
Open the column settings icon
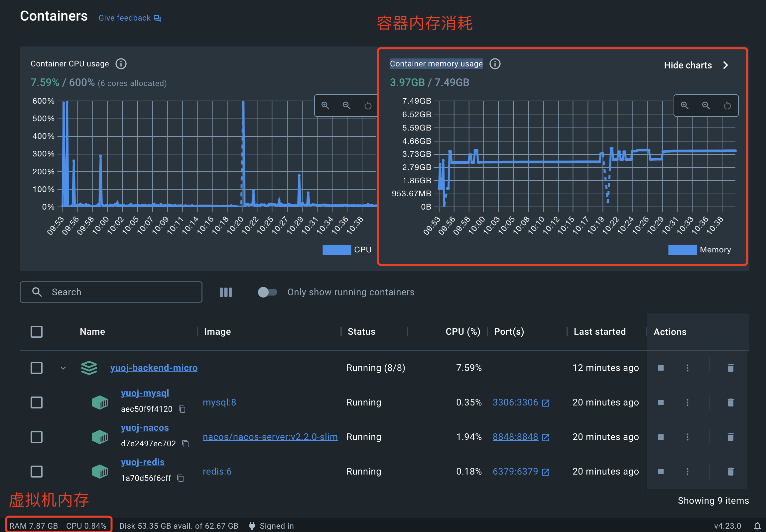pos(226,292)
